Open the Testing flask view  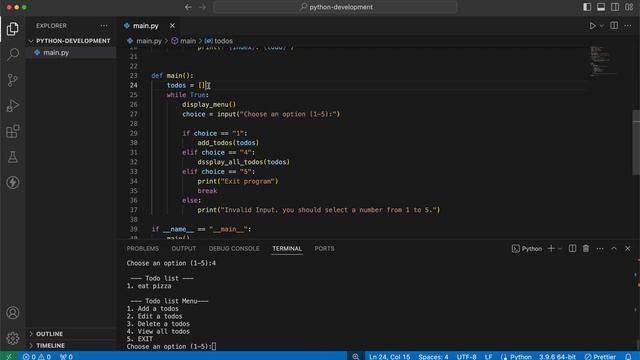pos(13,157)
